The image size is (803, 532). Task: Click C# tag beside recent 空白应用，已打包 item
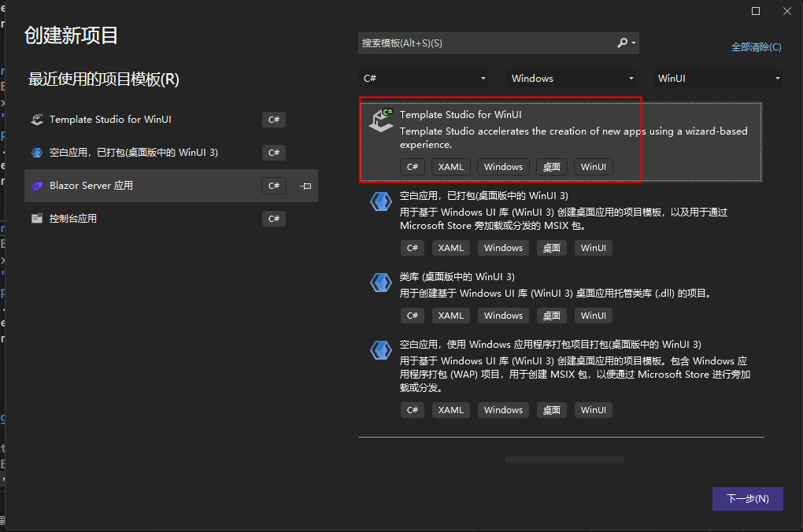(274, 153)
